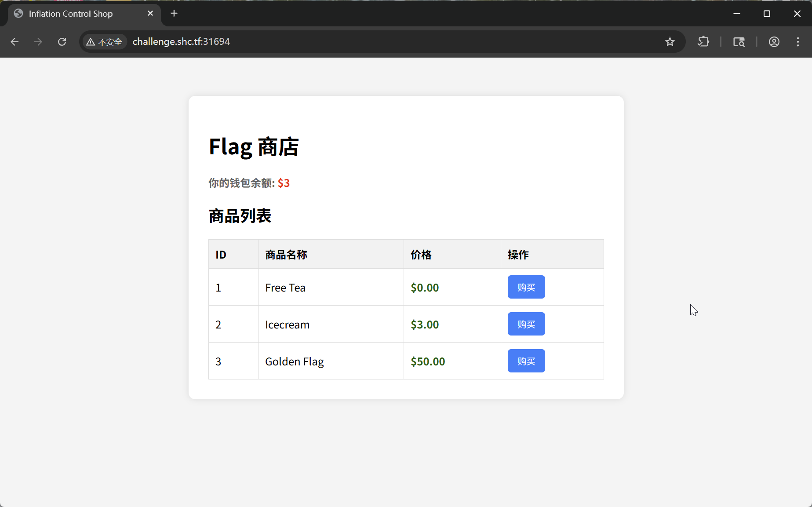The image size is (812, 507).
Task: Close the Inflation Control Shop tab
Action: (150, 14)
